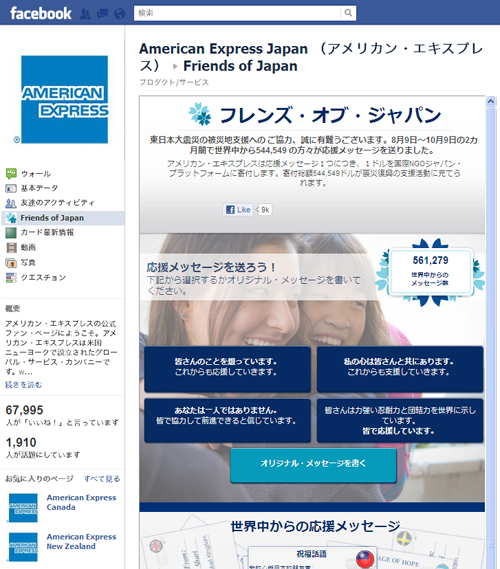The height and width of the screenshot is (569, 500).
Task: Click the 動画 film icon
Action: (11, 247)
